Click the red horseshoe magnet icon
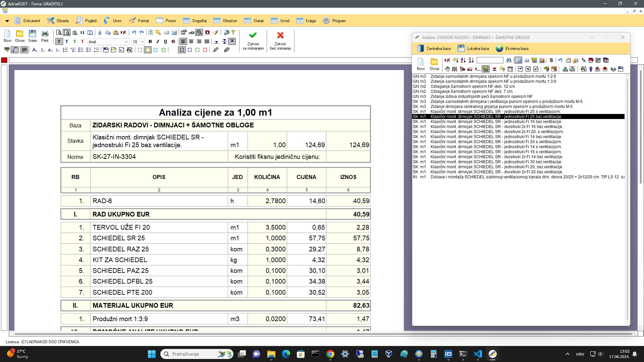The image size is (644, 362). coord(207,33)
